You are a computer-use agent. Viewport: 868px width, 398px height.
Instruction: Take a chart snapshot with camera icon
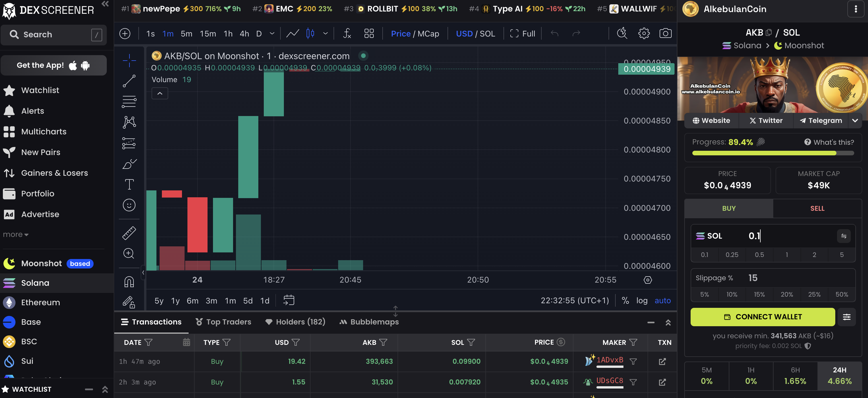pos(665,33)
